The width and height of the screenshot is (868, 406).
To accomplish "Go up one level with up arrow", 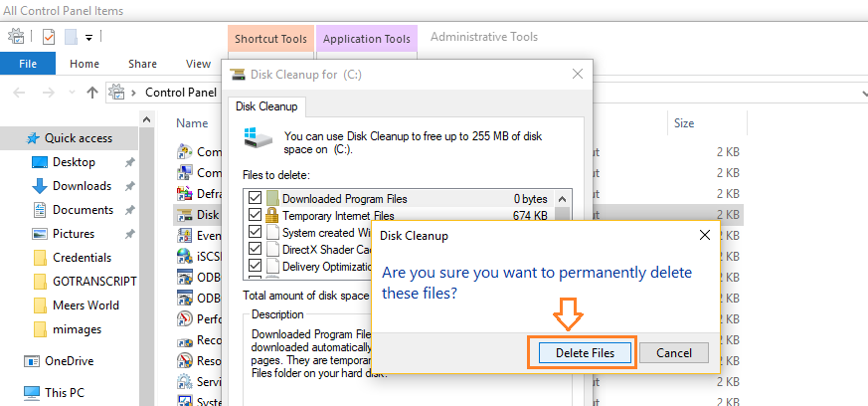I will point(92,93).
